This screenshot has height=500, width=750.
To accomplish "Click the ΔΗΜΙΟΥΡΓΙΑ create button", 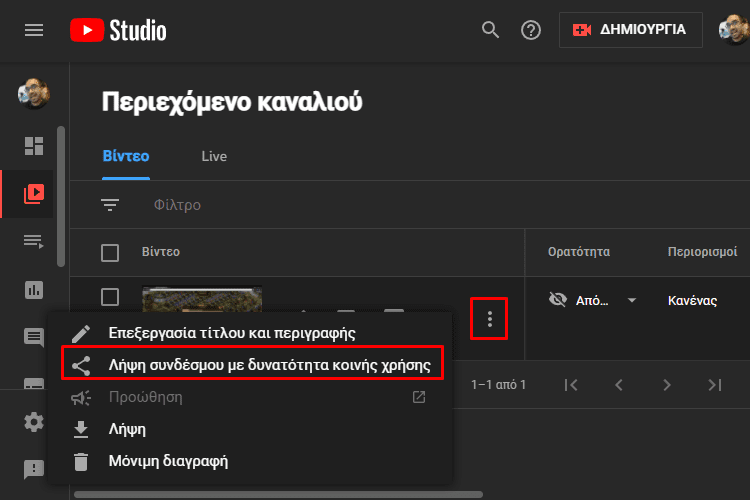I will pyautogui.click(x=630, y=30).
